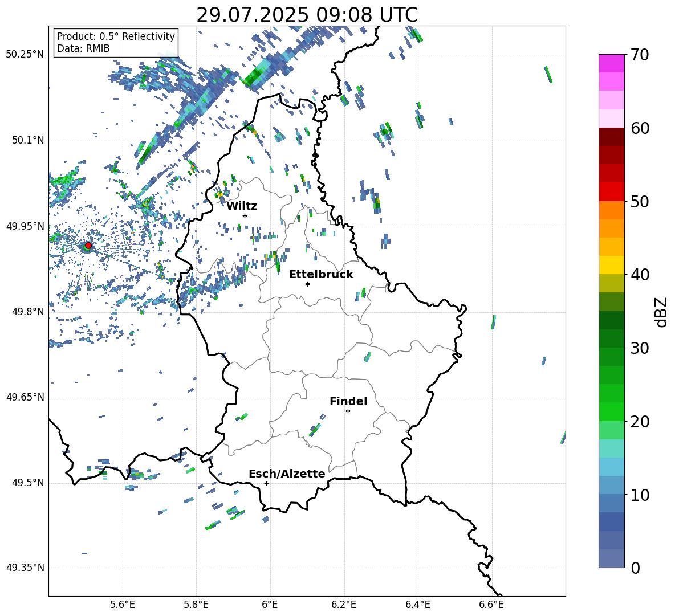Pick the dark red colorbar segment below 60

click(611, 137)
